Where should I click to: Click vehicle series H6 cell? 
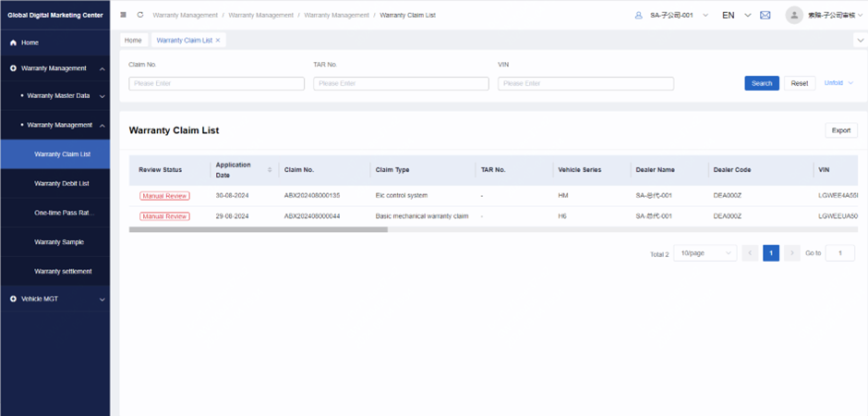click(562, 216)
